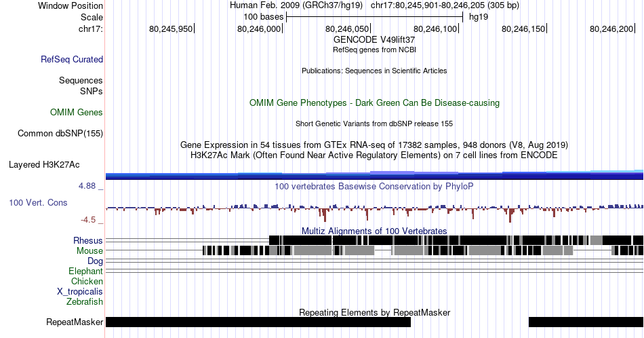The image size is (644, 338).
Task: Click the Zebrafish alignment label
Action: [85, 301]
